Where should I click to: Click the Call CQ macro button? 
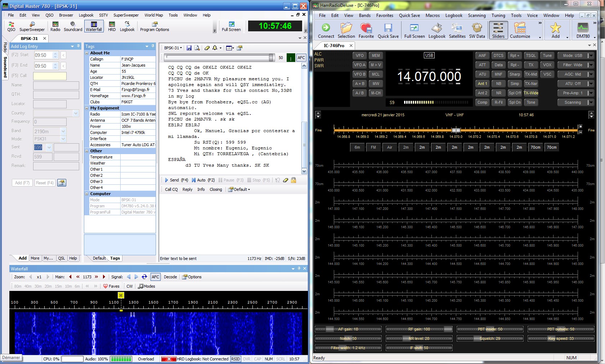(171, 189)
